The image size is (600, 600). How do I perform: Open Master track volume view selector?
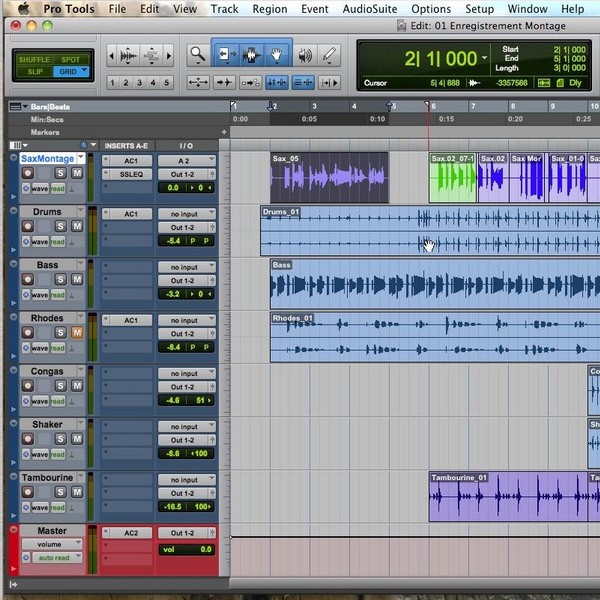(52, 545)
